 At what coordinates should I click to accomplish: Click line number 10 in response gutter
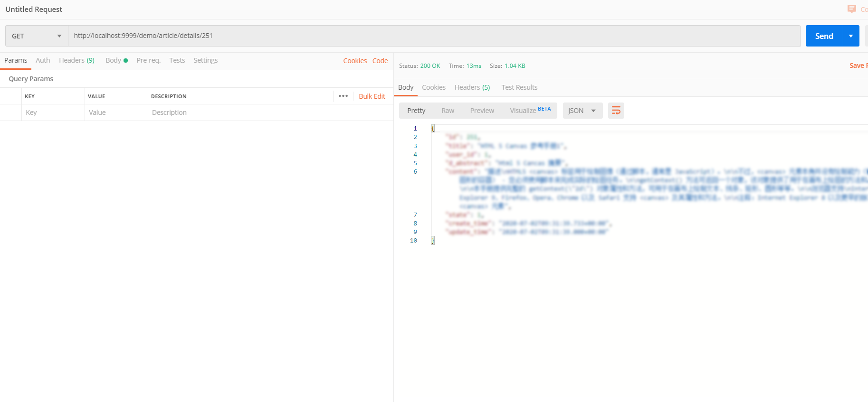pyautogui.click(x=413, y=241)
